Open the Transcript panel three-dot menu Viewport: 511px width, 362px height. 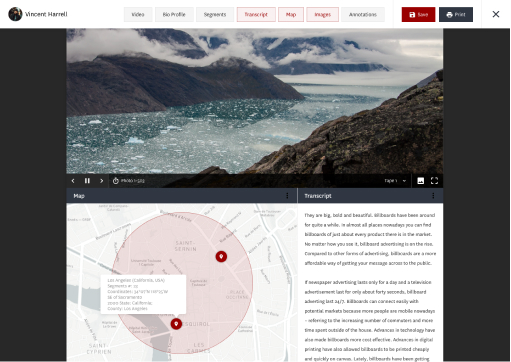tap(433, 196)
